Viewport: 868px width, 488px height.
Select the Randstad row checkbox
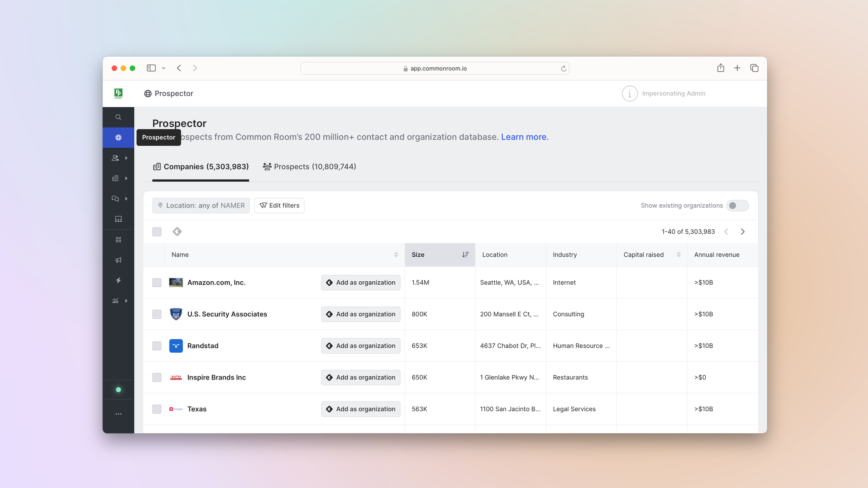click(x=157, y=346)
